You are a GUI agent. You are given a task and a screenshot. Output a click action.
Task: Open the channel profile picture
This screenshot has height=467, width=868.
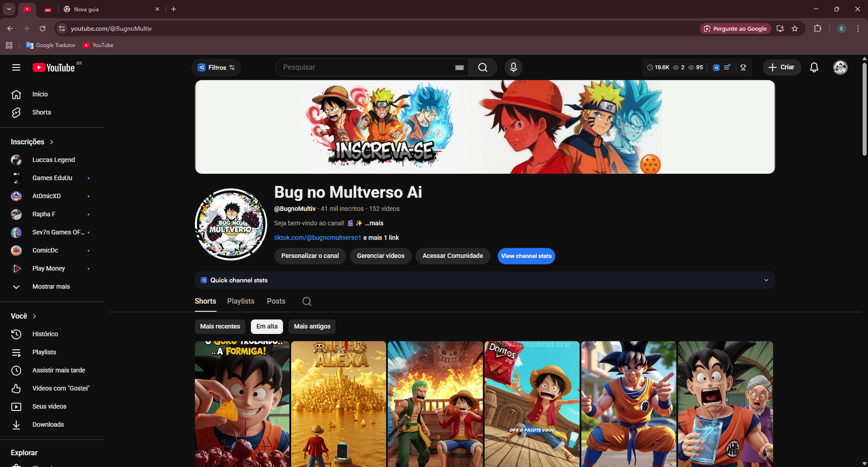click(x=231, y=224)
